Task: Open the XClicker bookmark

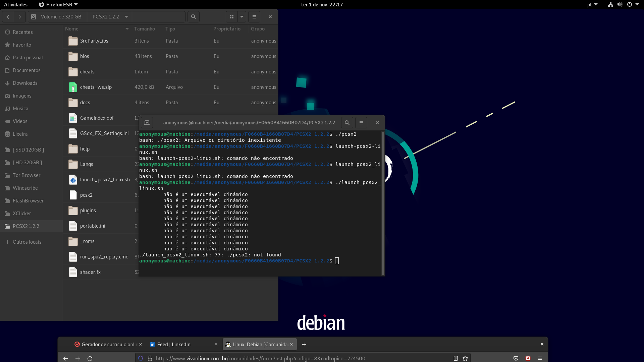Action: (x=32, y=214)
